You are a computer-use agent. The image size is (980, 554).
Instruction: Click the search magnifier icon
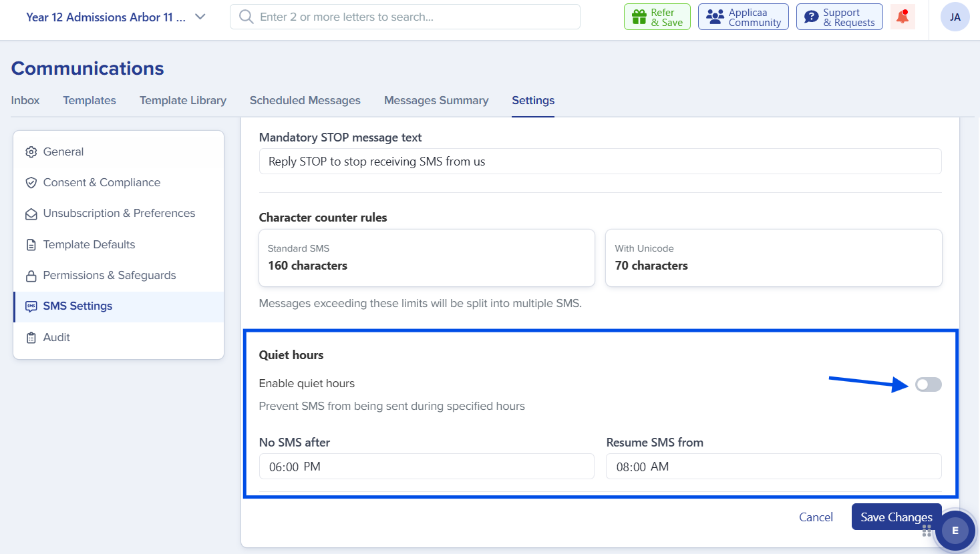click(247, 17)
